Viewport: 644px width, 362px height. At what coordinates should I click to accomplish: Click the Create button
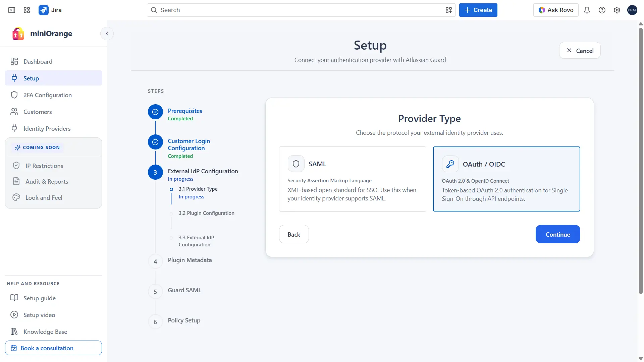tap(478, 10)
